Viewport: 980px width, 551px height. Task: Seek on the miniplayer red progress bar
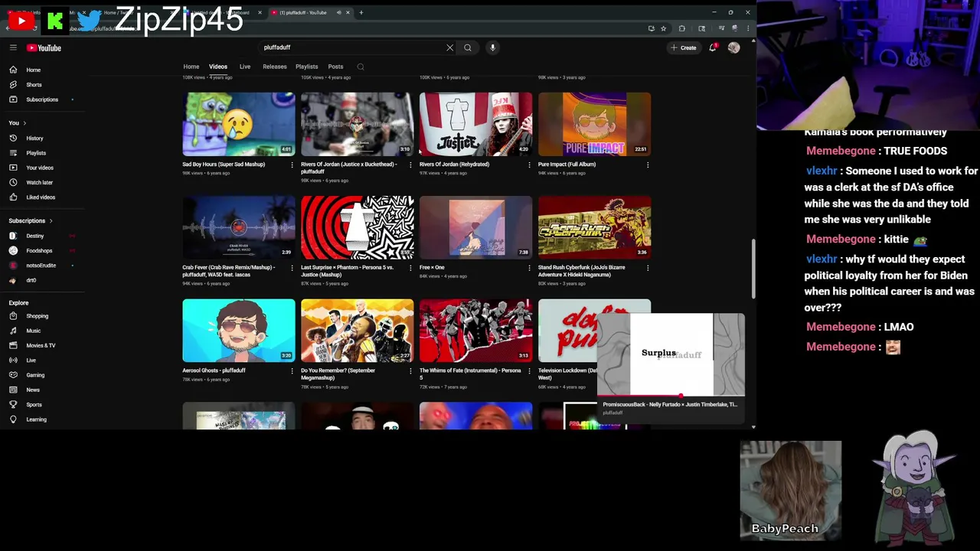671,396
